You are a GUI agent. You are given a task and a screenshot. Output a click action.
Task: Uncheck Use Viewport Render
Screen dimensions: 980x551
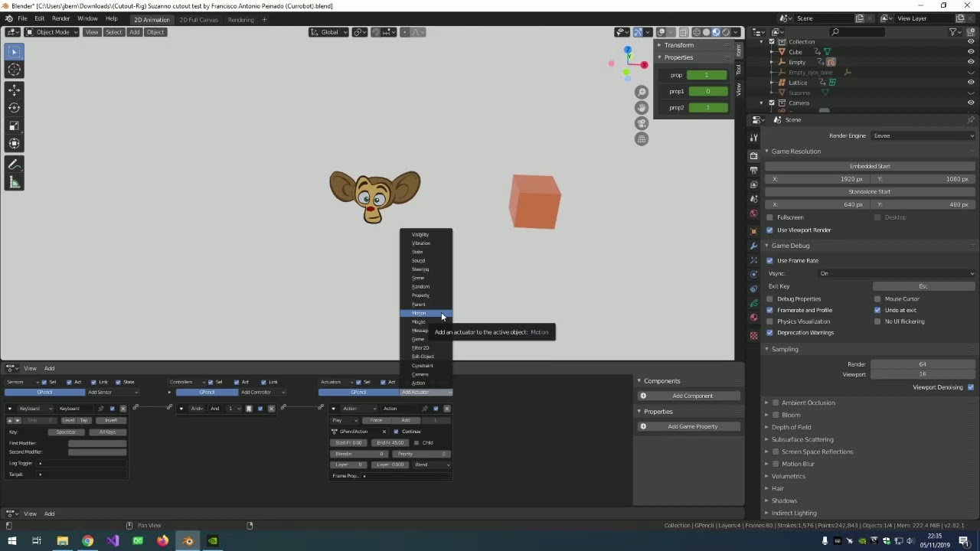(x=769, y=230)
